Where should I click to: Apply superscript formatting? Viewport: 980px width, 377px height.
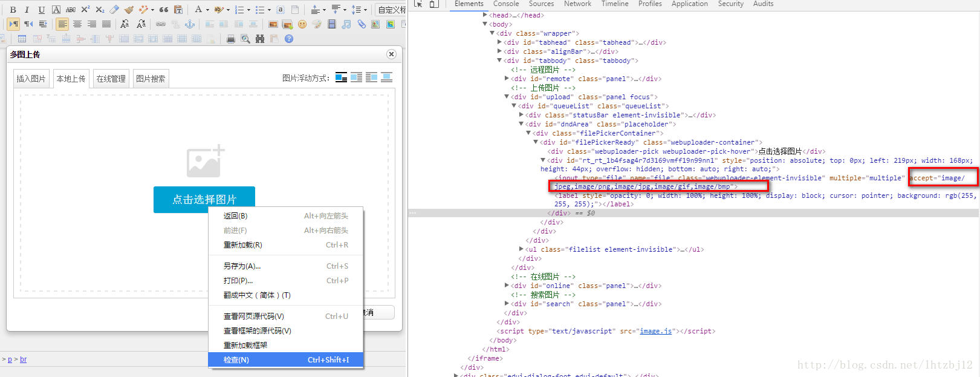85,10
